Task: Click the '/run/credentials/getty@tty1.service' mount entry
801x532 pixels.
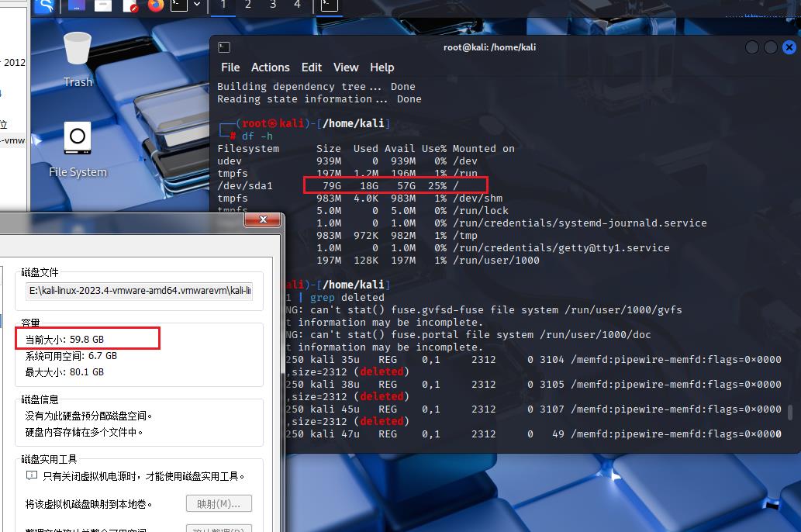Action: click(x=561, y=248)
